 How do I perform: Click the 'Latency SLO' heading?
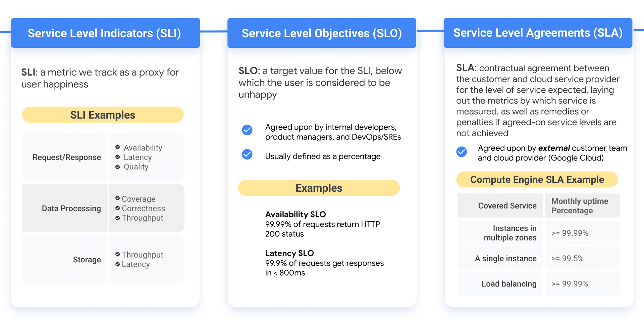coord(289,253)
